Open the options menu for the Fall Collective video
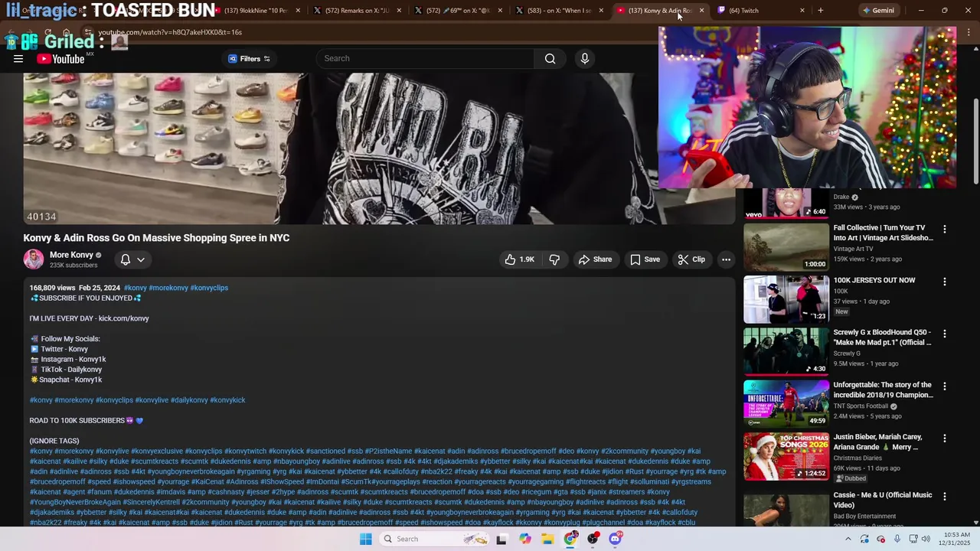 click(x=944, y=229)
